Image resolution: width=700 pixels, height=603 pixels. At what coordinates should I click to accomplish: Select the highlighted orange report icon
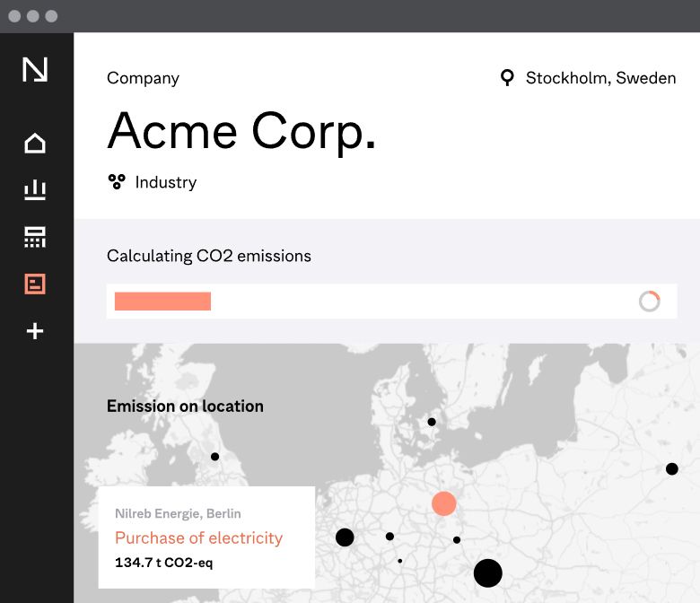[35, 284]
